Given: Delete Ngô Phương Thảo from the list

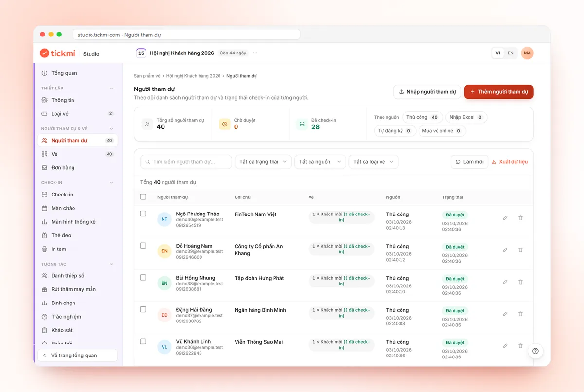Looking at the screenshot, I should pos(520,218).
